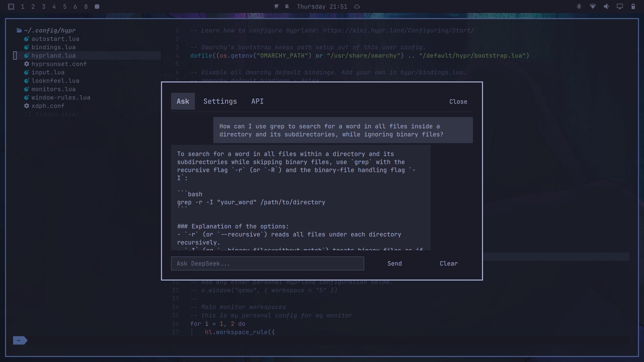Image resolution: width=644 pixels, height=362 pixels.
Task: Click the Thursday 21:51 clock
Action: tap(322, 6)
